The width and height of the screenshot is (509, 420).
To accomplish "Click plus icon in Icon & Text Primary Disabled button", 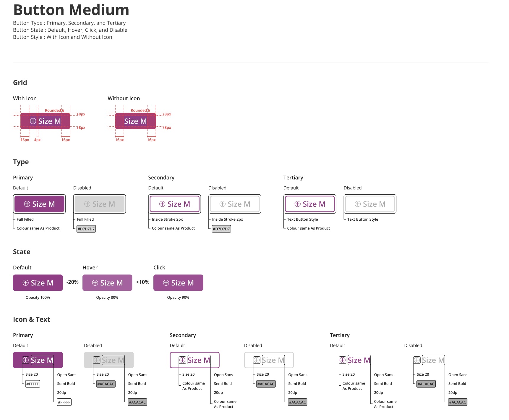I will (x=97, y=360).
